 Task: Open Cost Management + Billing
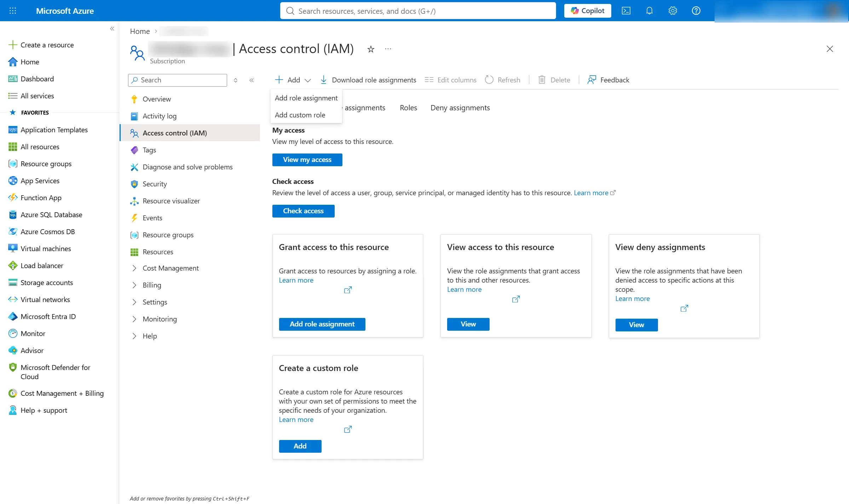(56, 393)
